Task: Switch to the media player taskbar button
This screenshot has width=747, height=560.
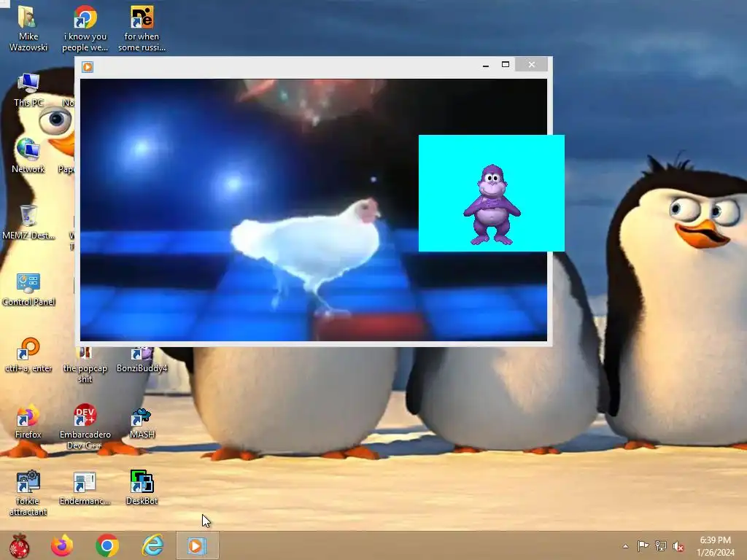Action: pyautogui.click(x=197, y=545)
